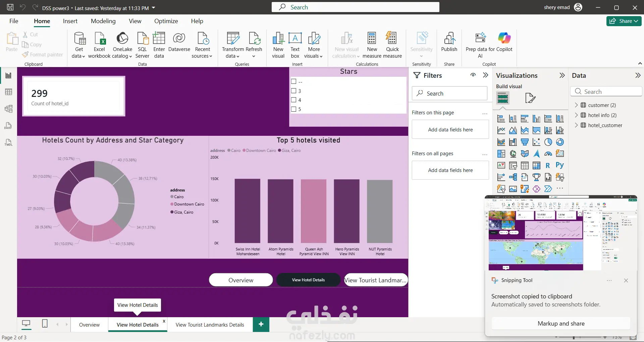Pick the Python visual icon

click(560, 165)
